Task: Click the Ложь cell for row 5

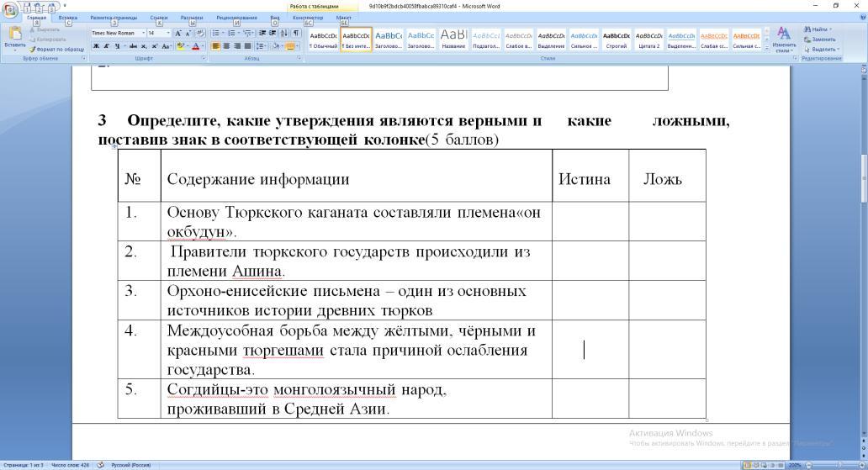Action: point(667,398)
